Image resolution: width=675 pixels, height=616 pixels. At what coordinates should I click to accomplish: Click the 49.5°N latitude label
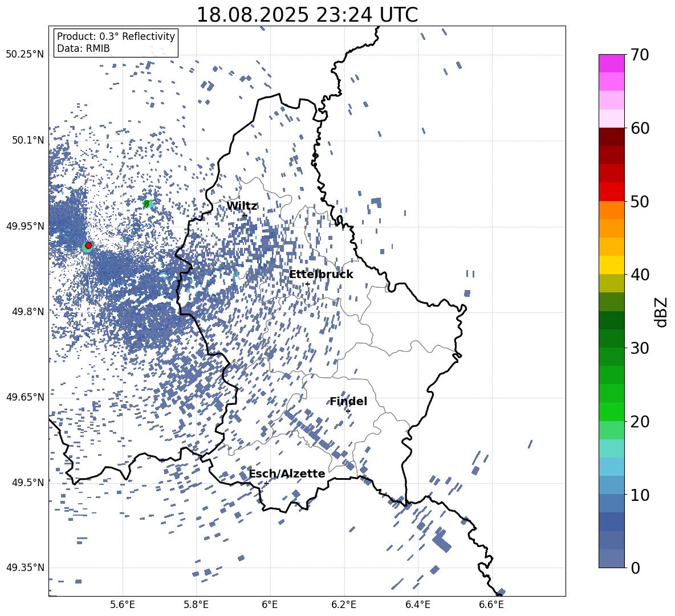[x=27, y=482]
